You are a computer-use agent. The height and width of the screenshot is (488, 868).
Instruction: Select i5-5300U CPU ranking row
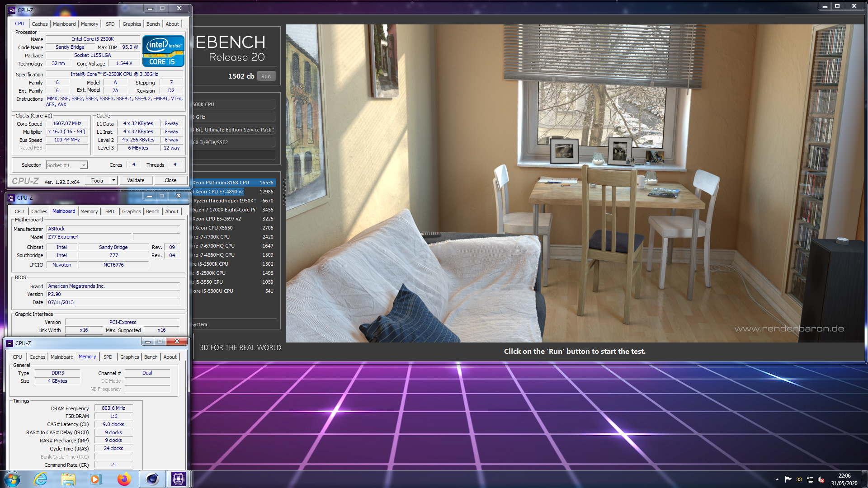tap(234, 291)
